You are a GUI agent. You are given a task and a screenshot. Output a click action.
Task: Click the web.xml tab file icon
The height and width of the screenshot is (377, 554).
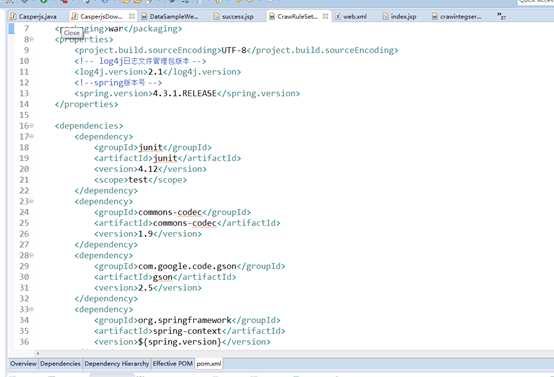[x=338, y=16]
